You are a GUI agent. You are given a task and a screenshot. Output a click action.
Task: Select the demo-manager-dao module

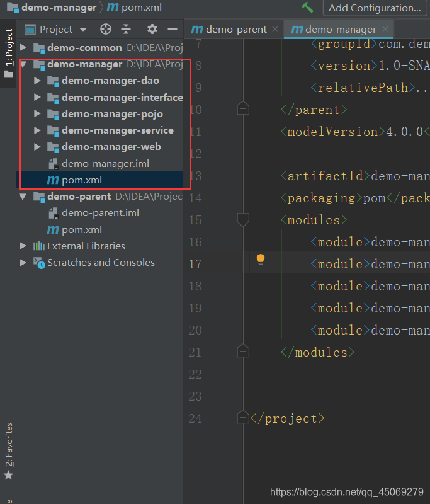pos(110,81)
